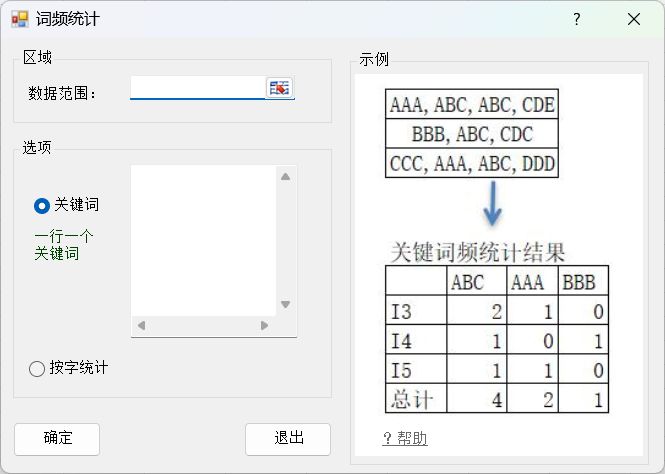The width and height of the screenshot is (665, 474).
Task: Click the green 一行一个关键词 hint text
Action: coord(64,245)
